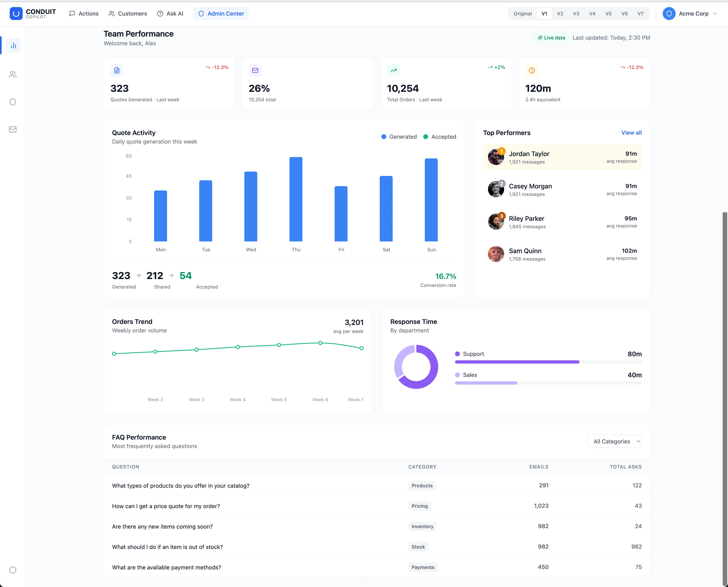Viewport: 728px width, 587px height.
Task: Click the blue Generated legend dot
Action: point(384,137)
